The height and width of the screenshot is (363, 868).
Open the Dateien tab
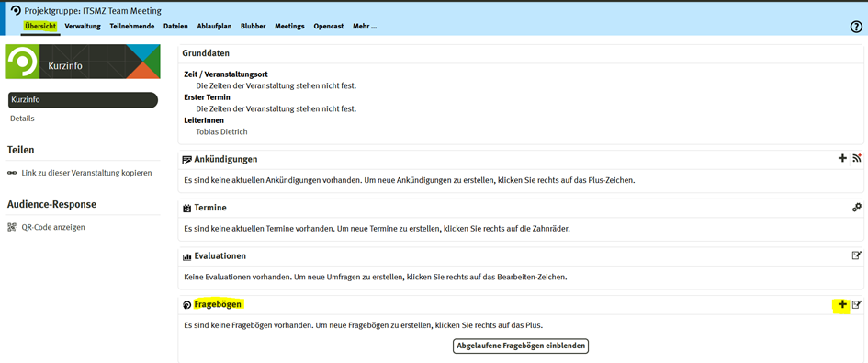click(175, 26)
